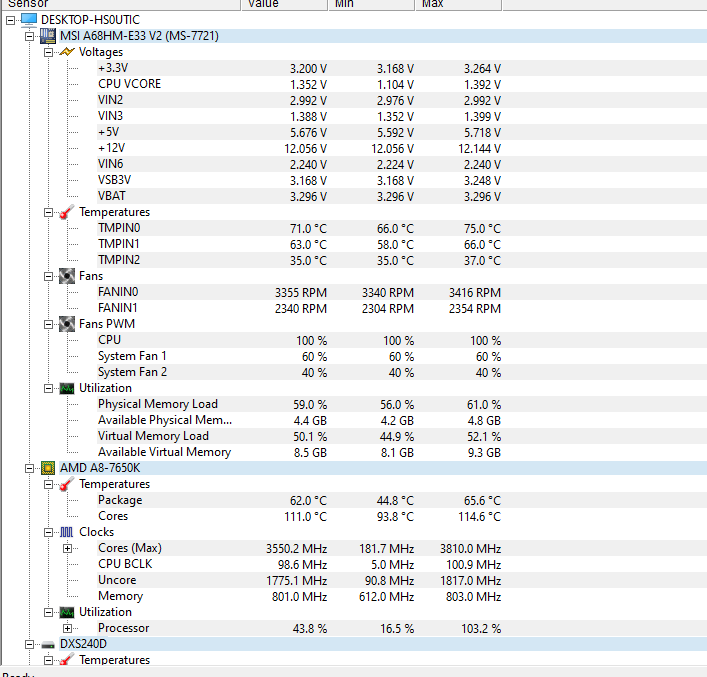707x677 pixels.
Task: Click the DESKTOP-HS0UTIC computer icon
Action: pos(28,20)
